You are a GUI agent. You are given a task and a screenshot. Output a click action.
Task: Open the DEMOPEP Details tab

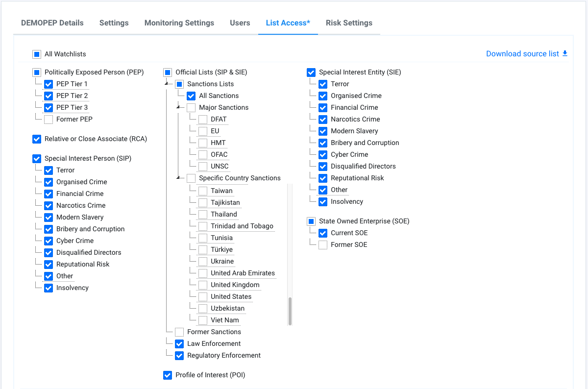click(x=52, y=23)
